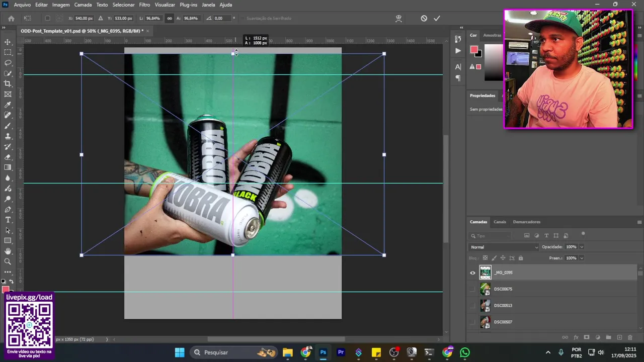This screenshot has width=644, height=362.
Task: Add a layer mask
Action: pos(587,337)
